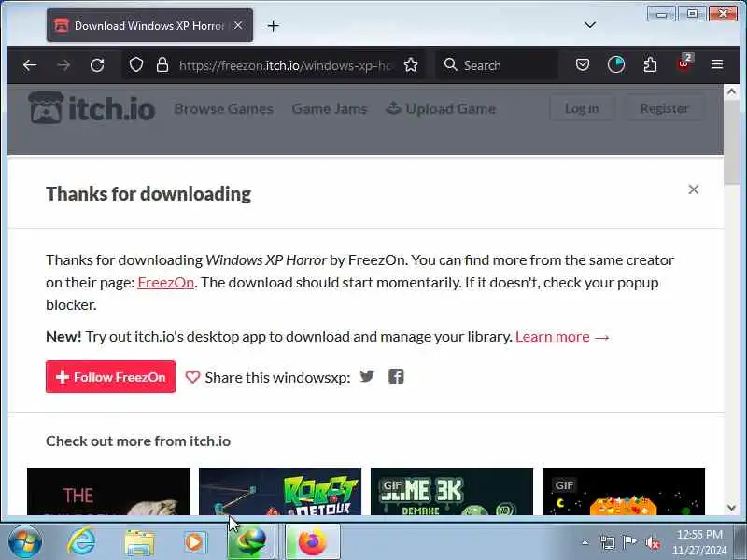The height and width of the screenshot is (560, 747).
Task: Expand the list all tabs chevron
Action: pos(590,25)
